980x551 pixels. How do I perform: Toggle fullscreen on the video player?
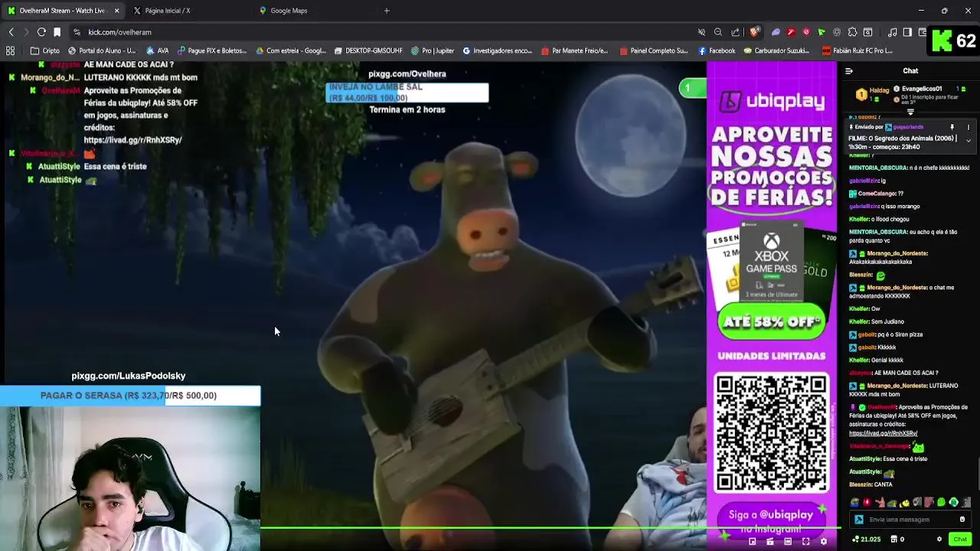(805, 542)
